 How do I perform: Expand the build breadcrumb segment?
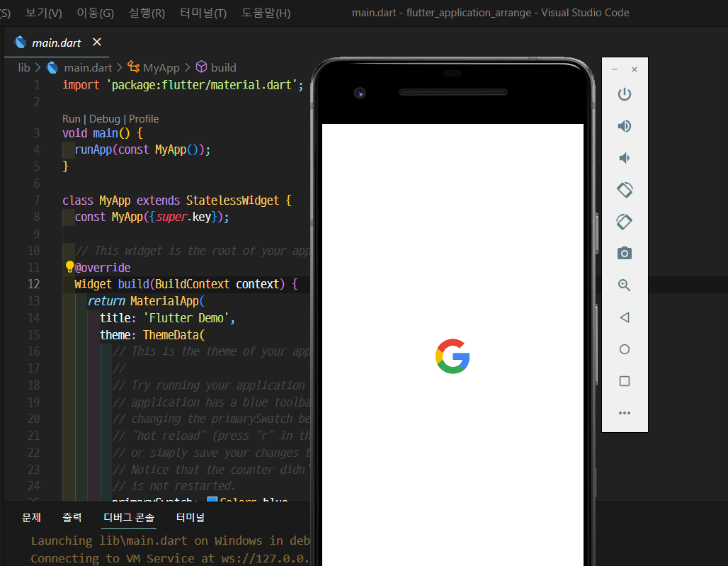click(223, 68)
